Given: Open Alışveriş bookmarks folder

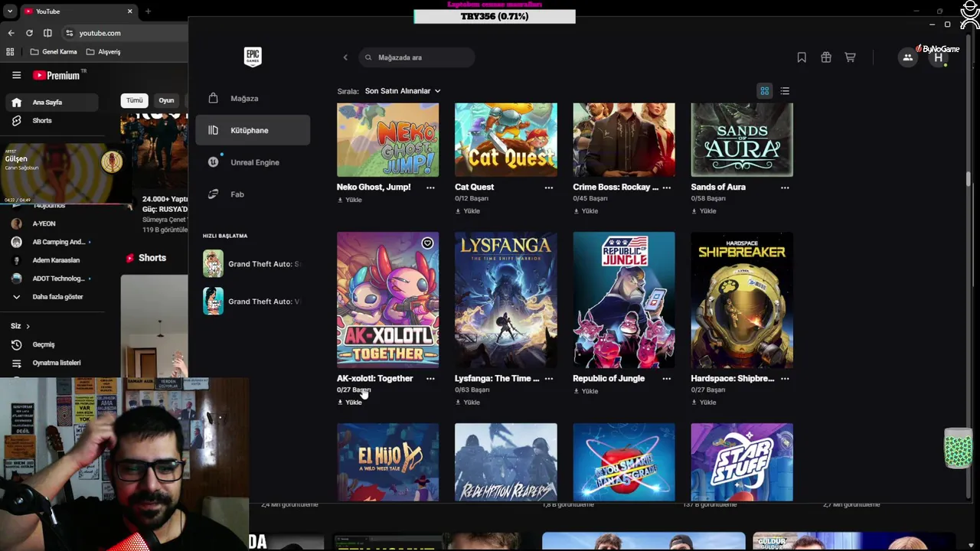Looking at the screenshot, I should point(103,52).
